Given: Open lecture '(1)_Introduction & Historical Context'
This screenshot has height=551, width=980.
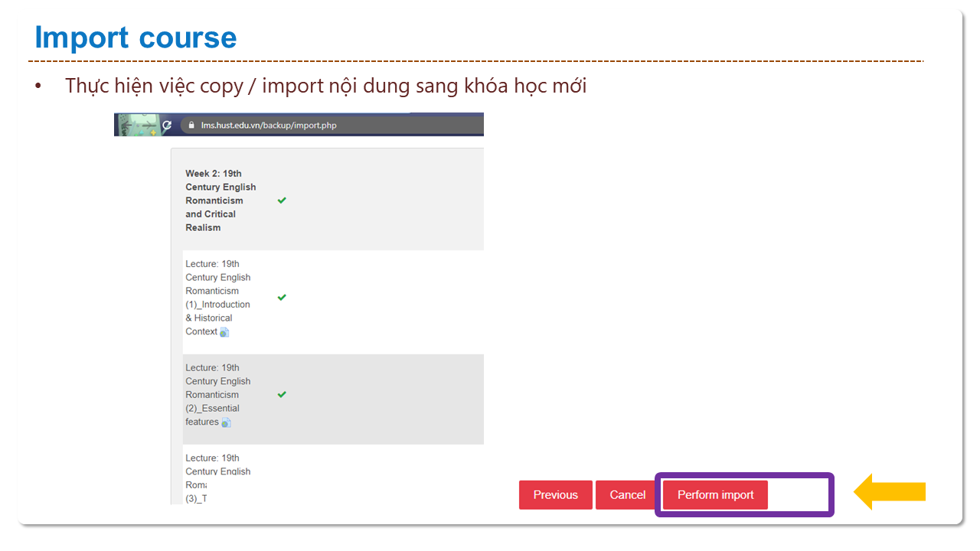Looking at the screenshot, I should pos(217,298).
